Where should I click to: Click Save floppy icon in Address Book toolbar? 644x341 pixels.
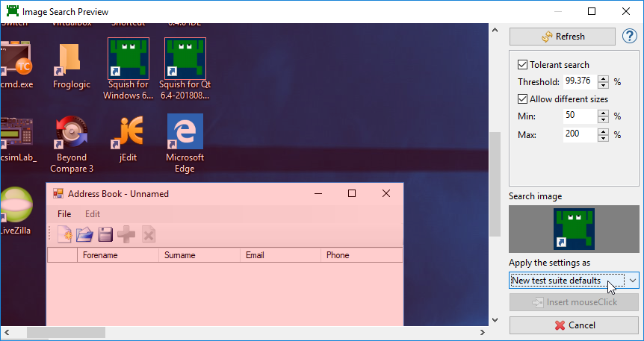point(105,235)
